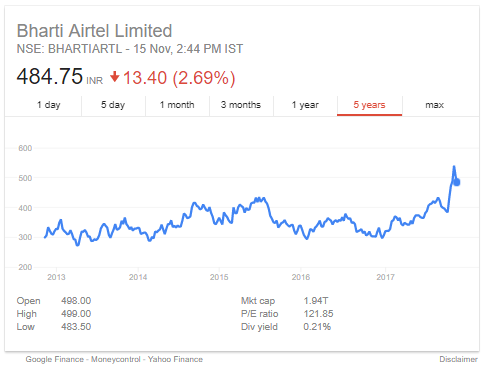Open the Disclaimer link
The width and height of the screenshot is (488, 368).
tap(458, 359)
